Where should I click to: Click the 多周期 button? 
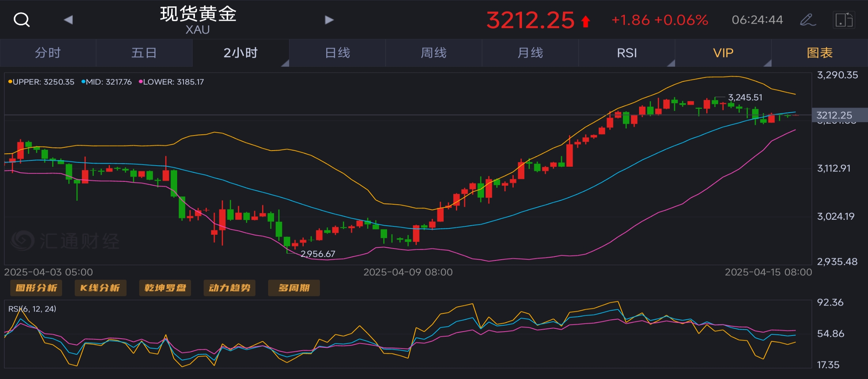[294, 288]
